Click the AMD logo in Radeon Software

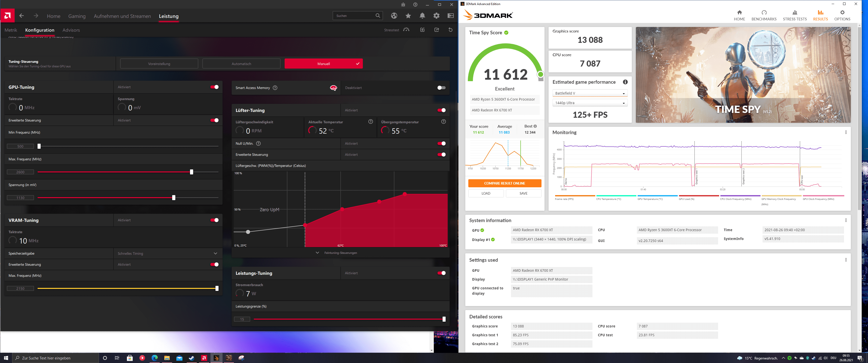click(x=7, y=15)
